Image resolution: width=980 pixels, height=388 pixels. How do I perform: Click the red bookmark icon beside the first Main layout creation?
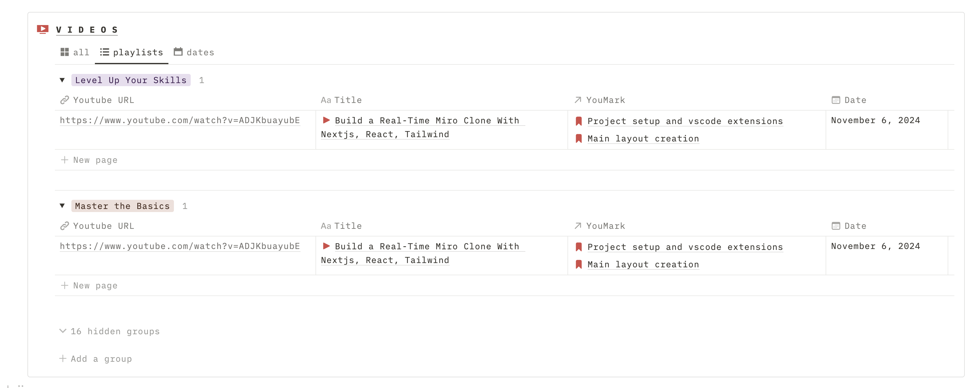(579, 139)
